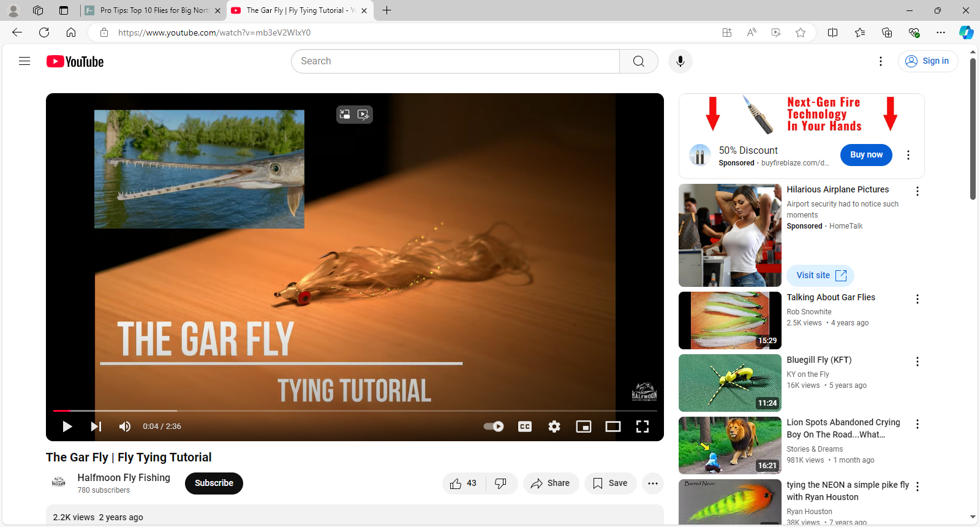The width and height of the screenshot is (980, 527).
Task: Click the search magnifier button
Action: 639,61
